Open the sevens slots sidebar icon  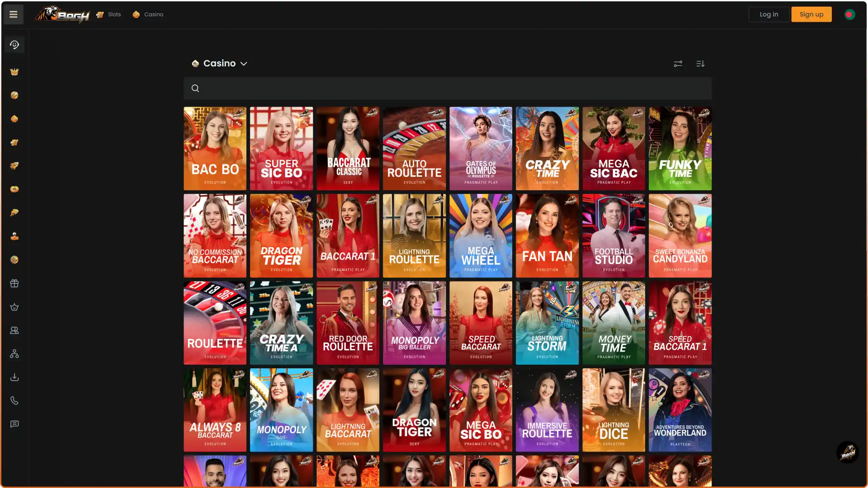(x=14, y=142)
